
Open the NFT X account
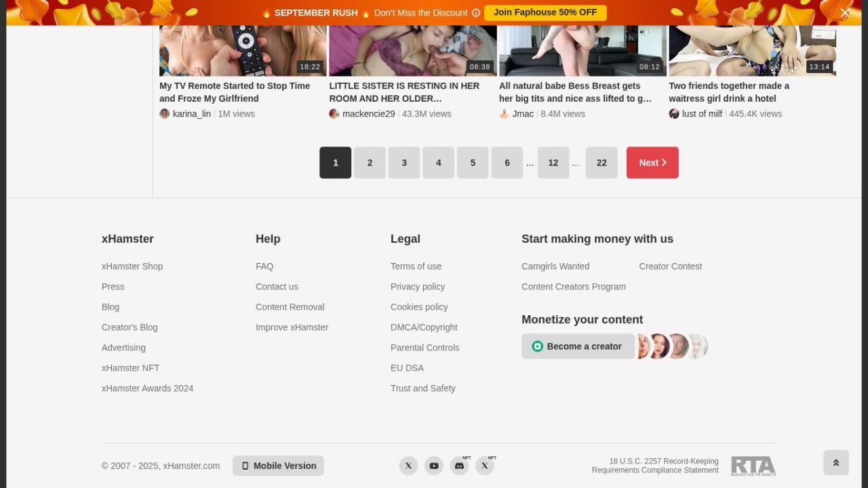pyautogui.click(x=484, y=466)
